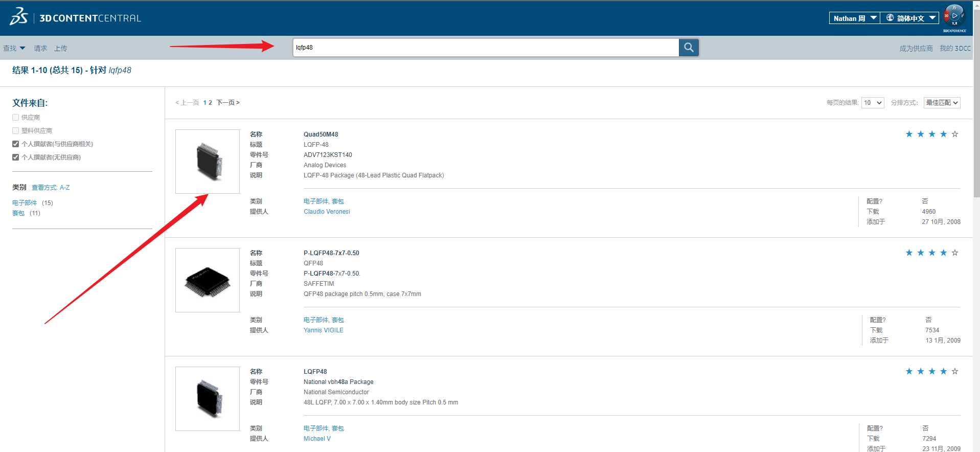Click 下一页 next page link

pos(228,103)
